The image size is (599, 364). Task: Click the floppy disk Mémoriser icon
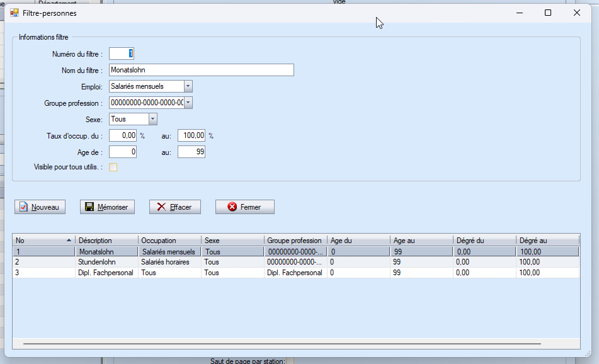click(x=89, y=207)
